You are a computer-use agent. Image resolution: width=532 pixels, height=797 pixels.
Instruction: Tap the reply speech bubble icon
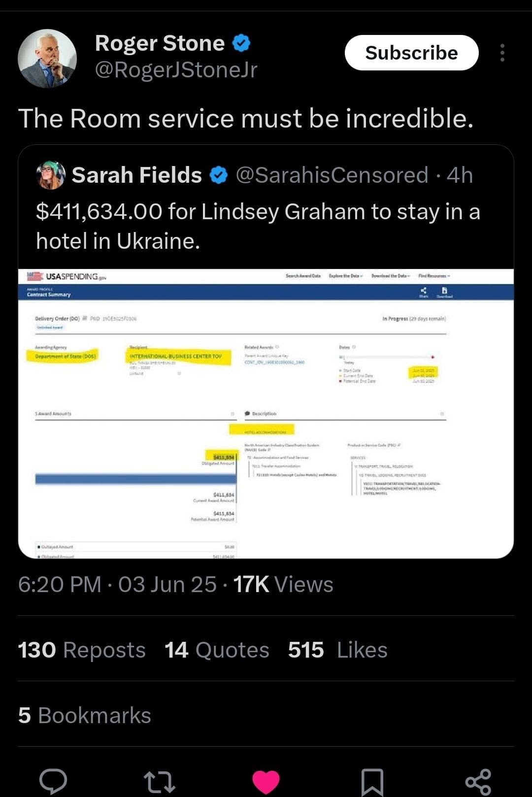coord(53,781)
